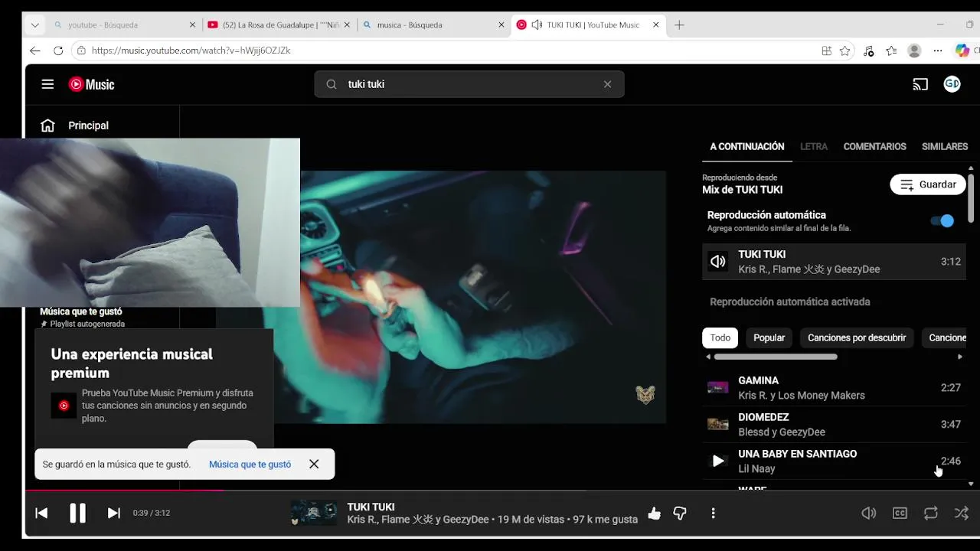This screenshot has width=980, height=551.
Task: Go back in the browser
Action: click(x=35, y=51)
